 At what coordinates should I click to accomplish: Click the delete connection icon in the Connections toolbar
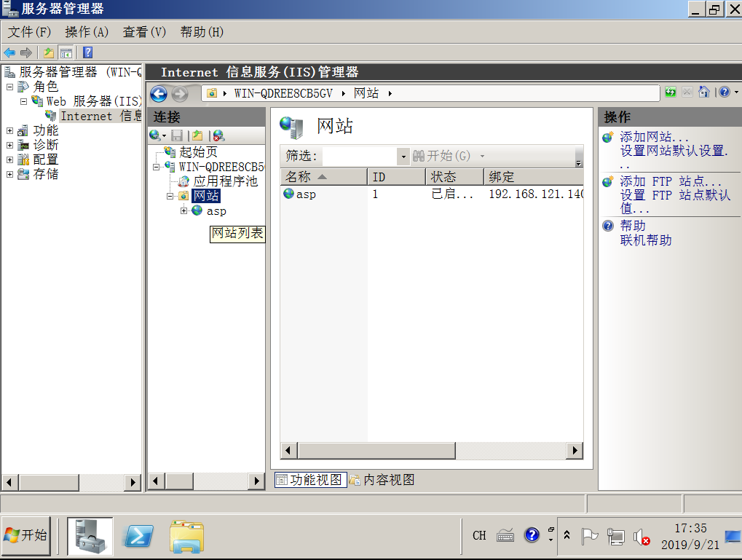pyautogui.click(x=218, y=136)
